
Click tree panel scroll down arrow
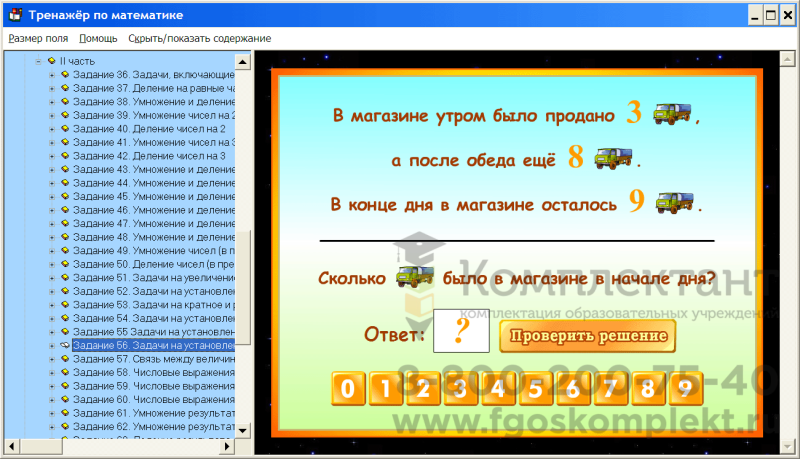[x=243, y=430]
